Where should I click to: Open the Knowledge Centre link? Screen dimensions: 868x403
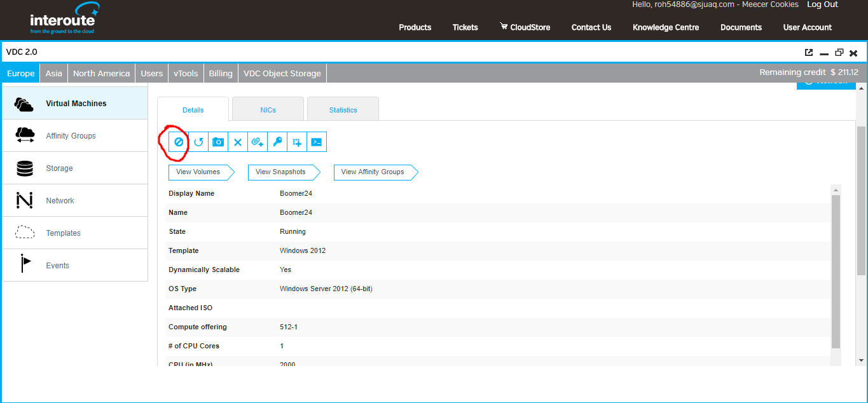tap(666, 27)
